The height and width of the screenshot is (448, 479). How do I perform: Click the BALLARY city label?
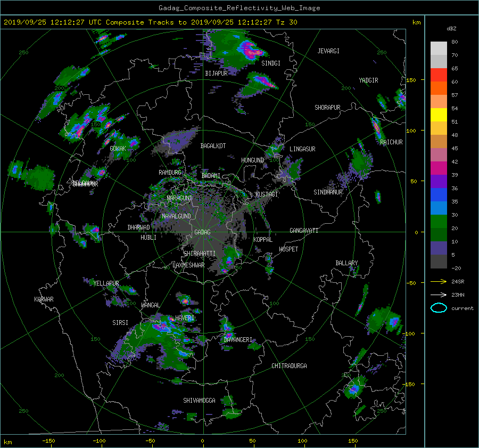(x=346, y=263)
